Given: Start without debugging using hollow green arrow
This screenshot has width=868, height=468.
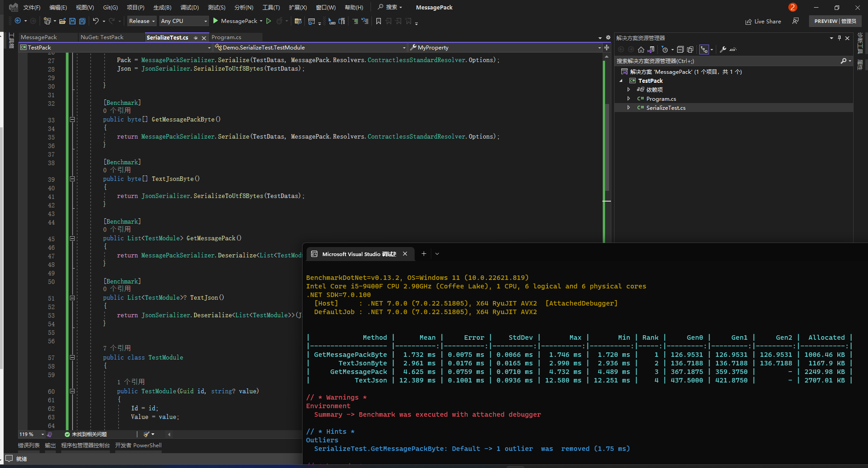Looking at the screenshot, I should point(269,21).
